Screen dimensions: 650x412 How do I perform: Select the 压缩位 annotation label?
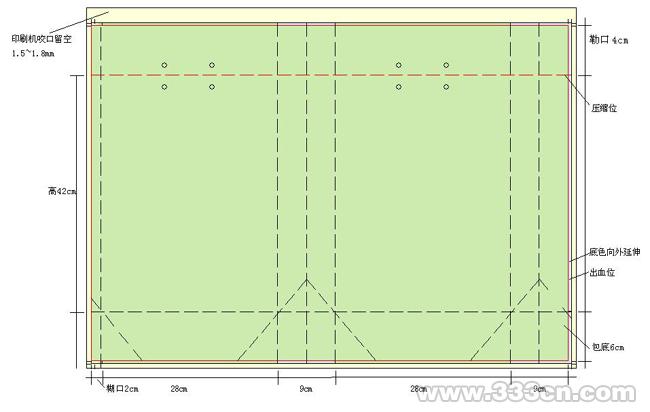[605, 108]
